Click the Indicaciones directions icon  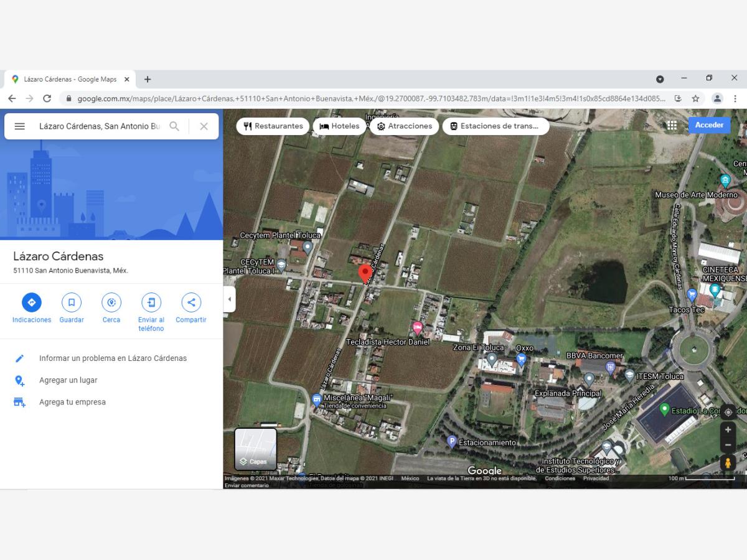click(32, 302)
